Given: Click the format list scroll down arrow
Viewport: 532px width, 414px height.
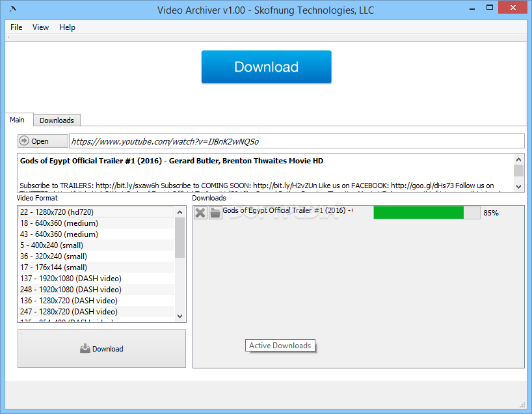Looking at the screenshot, I should tap(180, 316).
